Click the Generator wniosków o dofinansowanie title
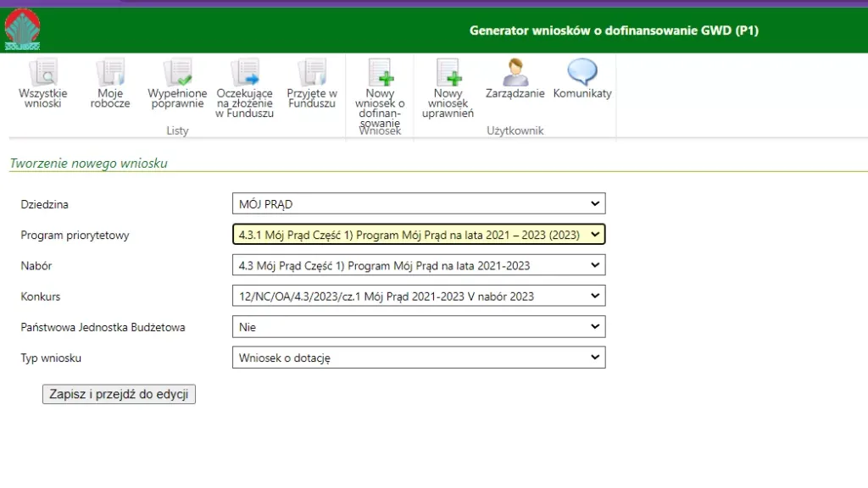This screenshot has width=868, height=488. (614, 31)
